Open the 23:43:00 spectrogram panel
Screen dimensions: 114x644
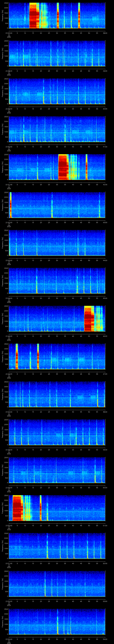pyautogui.click(x=57, y=243)
